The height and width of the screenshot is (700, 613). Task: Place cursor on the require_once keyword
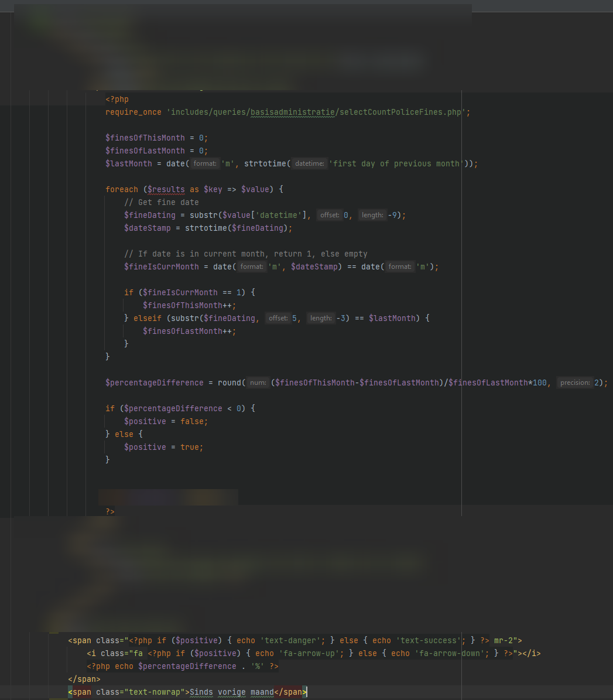[x=133, y=112]
